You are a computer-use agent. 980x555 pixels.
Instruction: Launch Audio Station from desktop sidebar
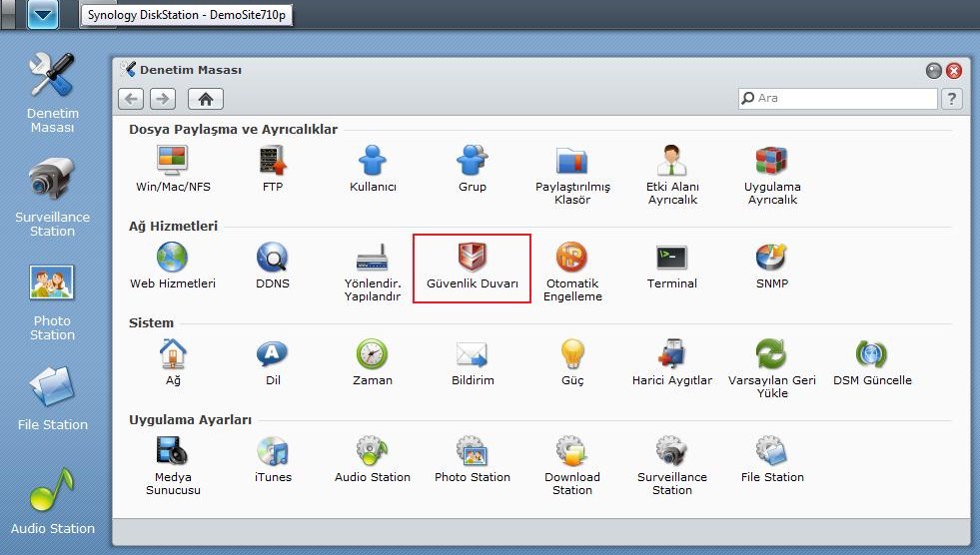52,501
